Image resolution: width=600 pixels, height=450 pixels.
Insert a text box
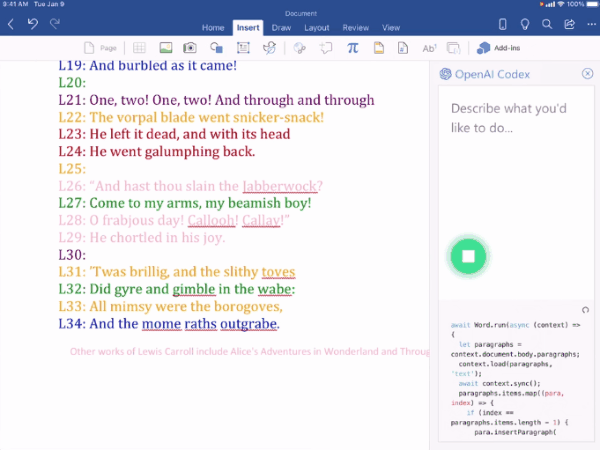point(243,48)
